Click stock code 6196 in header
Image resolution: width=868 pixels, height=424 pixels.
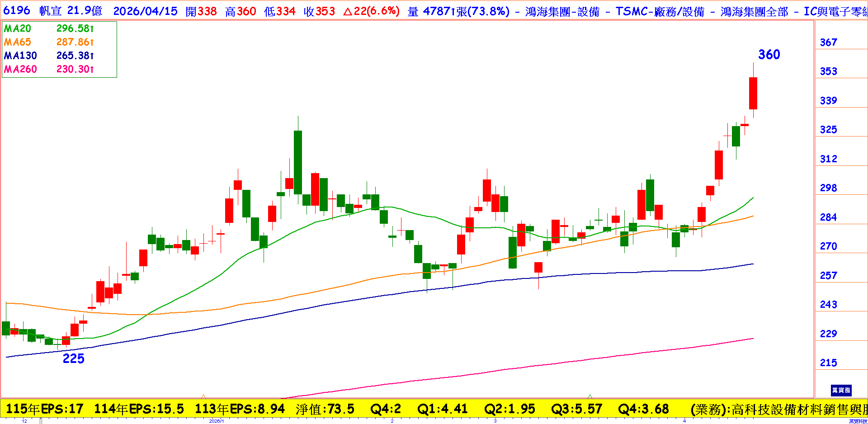tap(17, 11)
